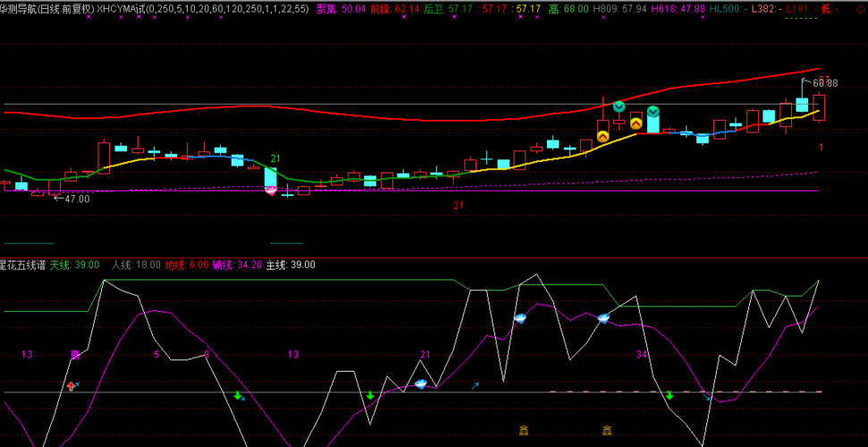Screen dimensions: 868x447
Task: Click the 地线: 6.00 value
Action: point(187,265)
